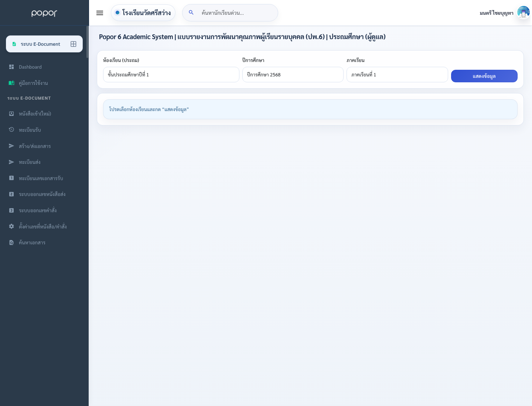Click the หนังสือเข้า(ใหม่) inbox icon
Screen dimensions: 532x406
[x=11, y=114]
